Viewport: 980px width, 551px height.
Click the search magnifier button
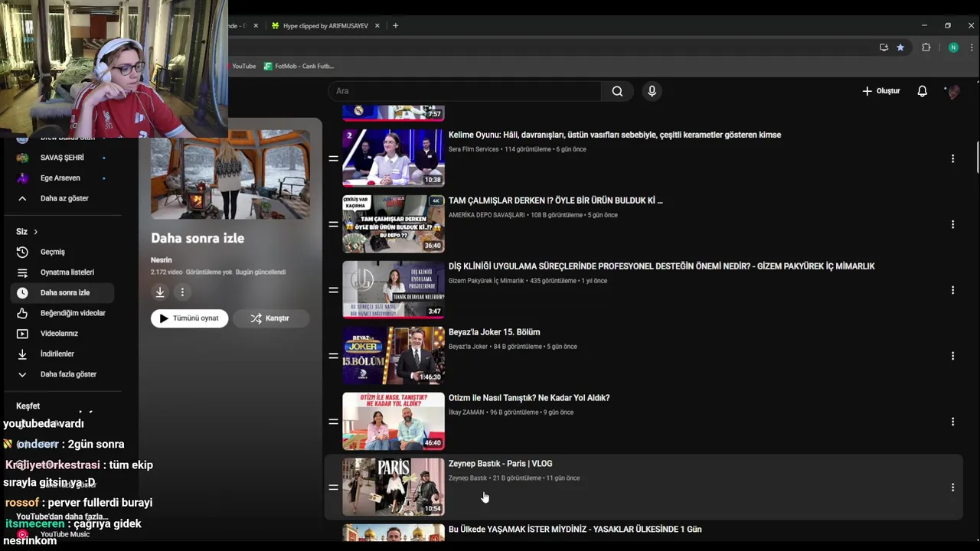tap(617, 91)
